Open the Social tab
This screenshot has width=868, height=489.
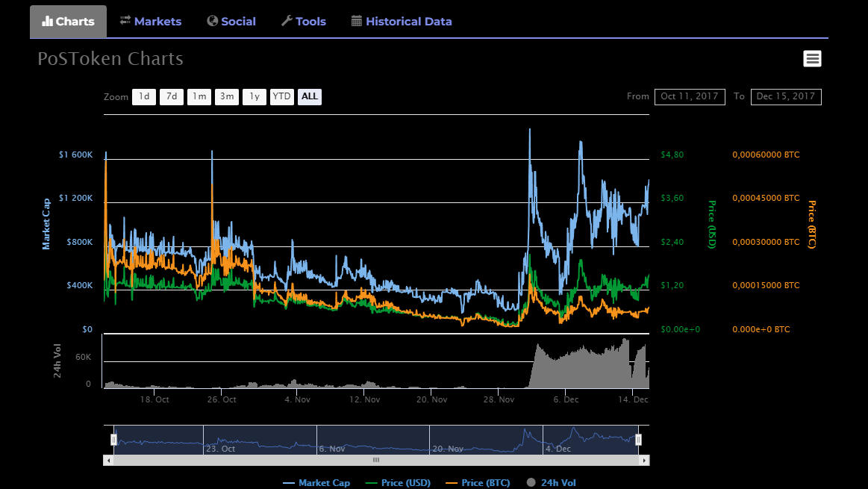[x=231, y=22]
